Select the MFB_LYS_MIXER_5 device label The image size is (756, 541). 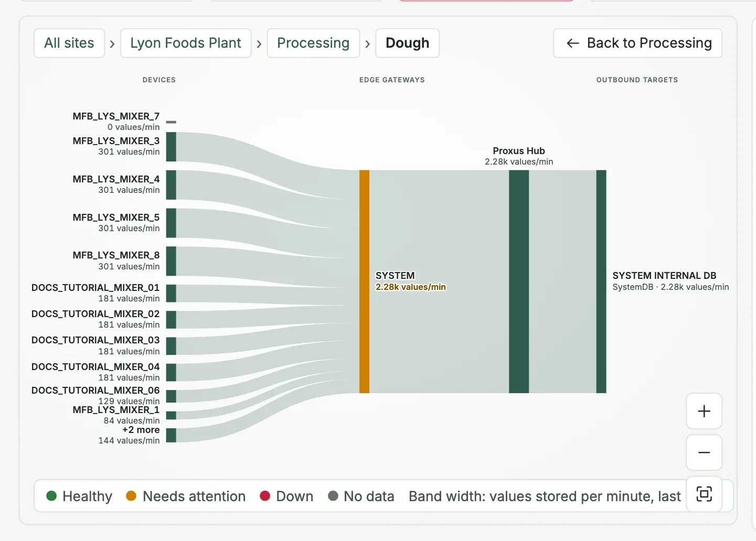(116, 218)
